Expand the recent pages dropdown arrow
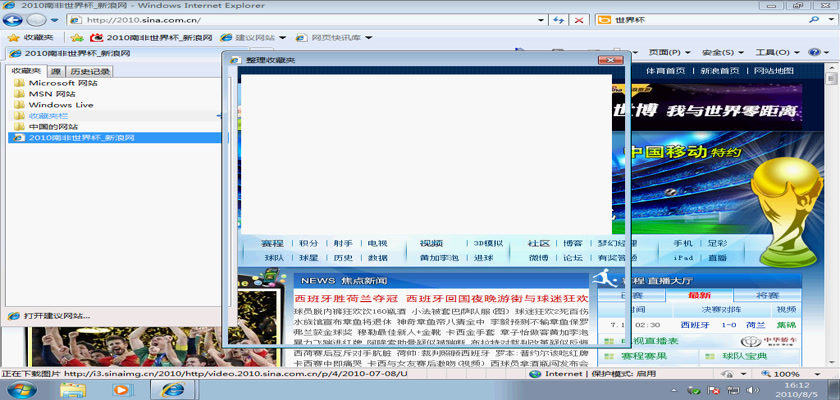Screen dimensions: 840x400 pos(54,20)
